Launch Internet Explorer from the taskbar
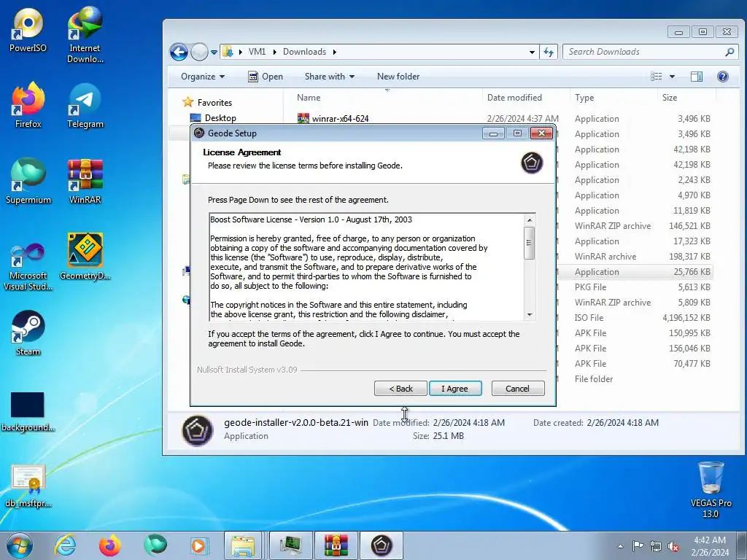Image resolution: width=747 pixels, height=560 pixels. pos(64,545)
